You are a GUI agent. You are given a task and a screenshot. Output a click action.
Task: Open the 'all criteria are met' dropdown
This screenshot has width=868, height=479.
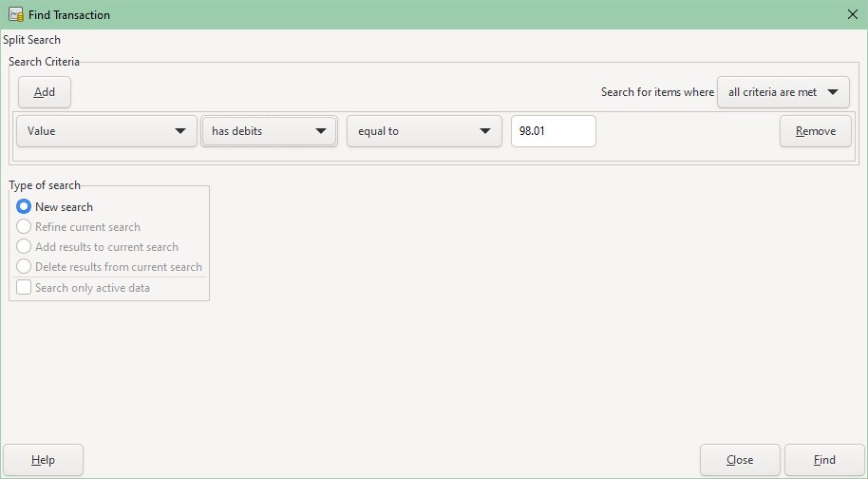pyautogui.click(x=783, y=92)
